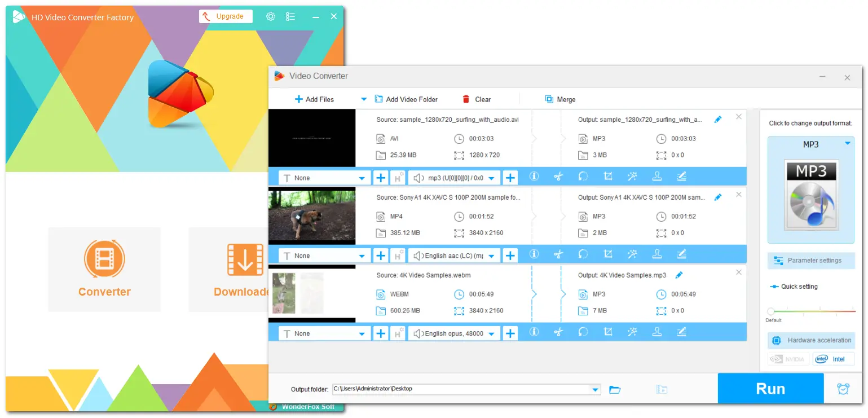Image resolution: width=868 pixels, height=418 pixels.
Task: Rotate the 4K Video Samples.webm video
Action: (x=583, y=333)
